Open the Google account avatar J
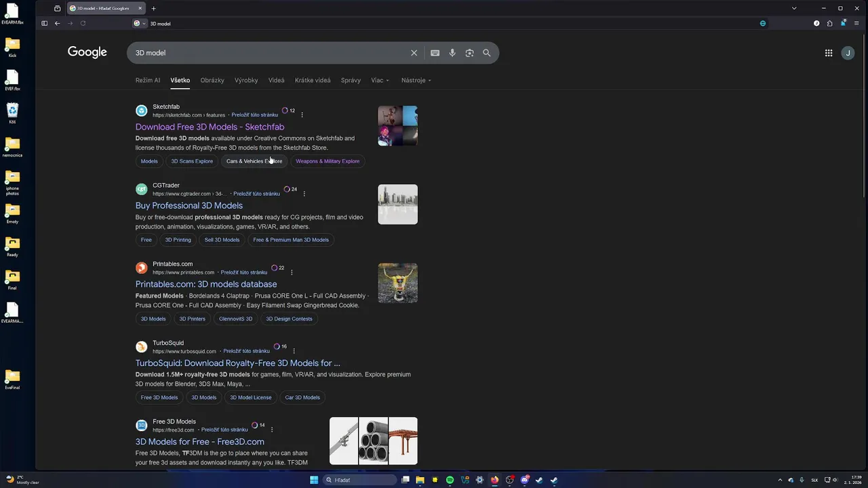The image size is (868, 488). 848,53
